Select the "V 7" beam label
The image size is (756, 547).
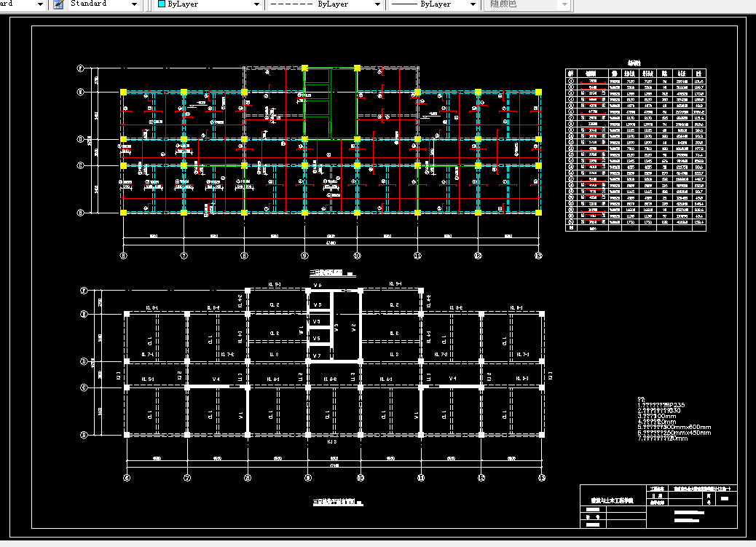point(317,356)
